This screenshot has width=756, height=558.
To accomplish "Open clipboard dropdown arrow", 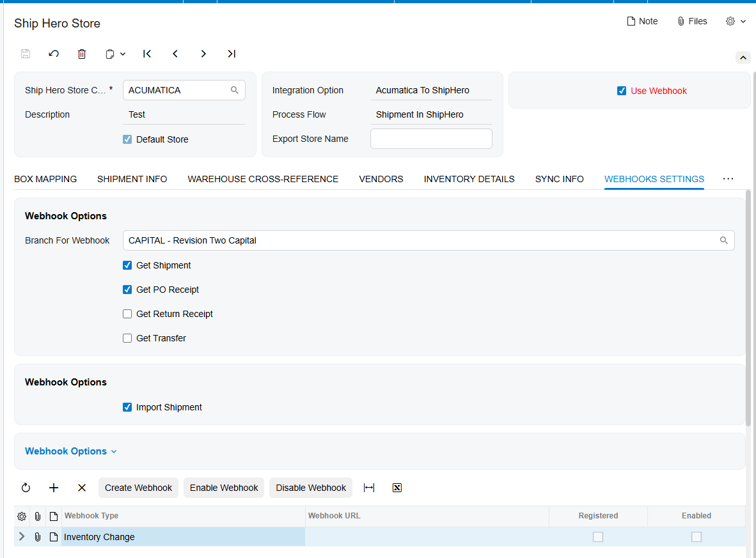I will [x=123, y=54].
